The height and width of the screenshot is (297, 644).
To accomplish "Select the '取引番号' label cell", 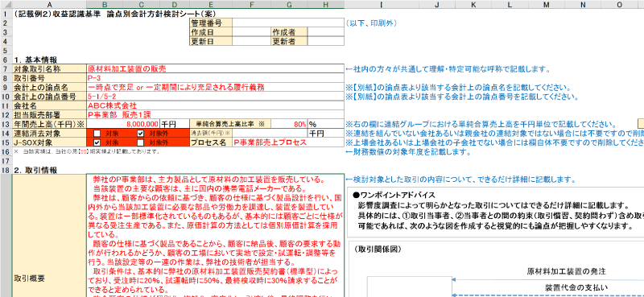I will 50,77.
